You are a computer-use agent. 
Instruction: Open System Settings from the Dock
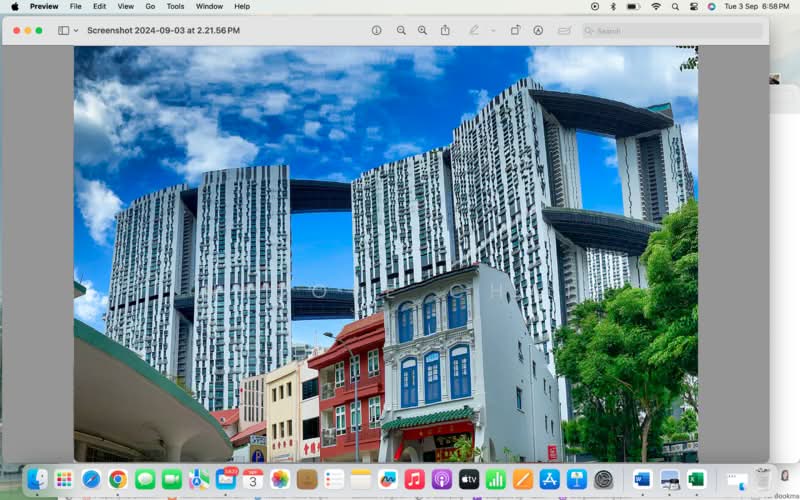point(604,480)
